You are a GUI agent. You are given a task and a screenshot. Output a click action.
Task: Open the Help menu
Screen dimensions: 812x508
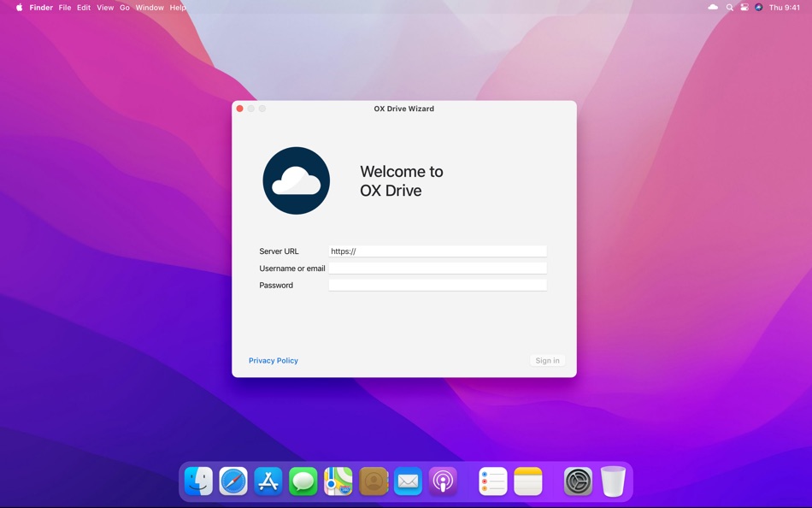(178, 7)
